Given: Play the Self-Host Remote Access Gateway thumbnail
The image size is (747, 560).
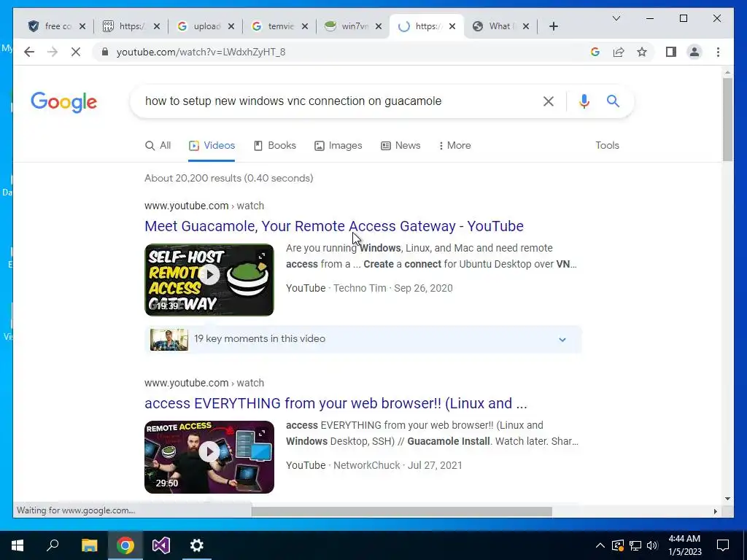Looking at the screenshot, I should click(x=209, y=280).
